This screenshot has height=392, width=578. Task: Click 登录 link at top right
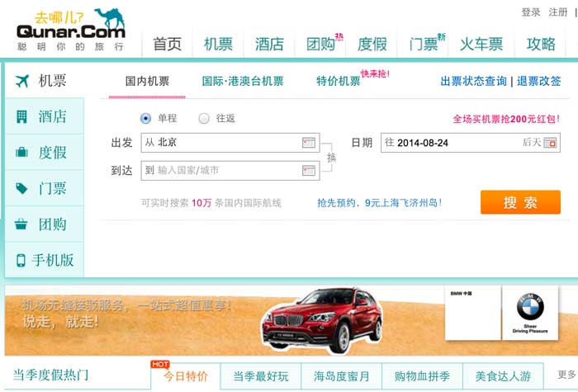pos(531,12)
